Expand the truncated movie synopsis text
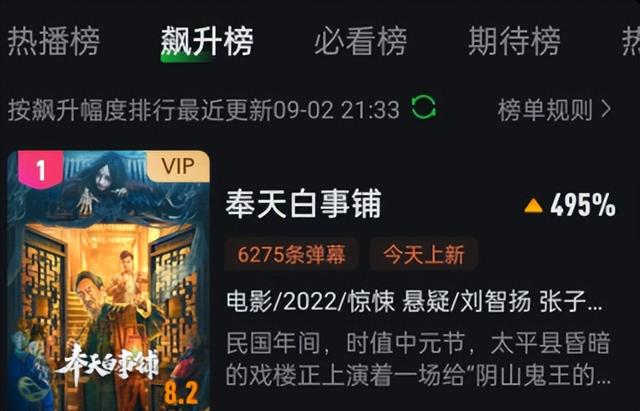The height and width of the screenshot is (411, 640). point(418,359)
